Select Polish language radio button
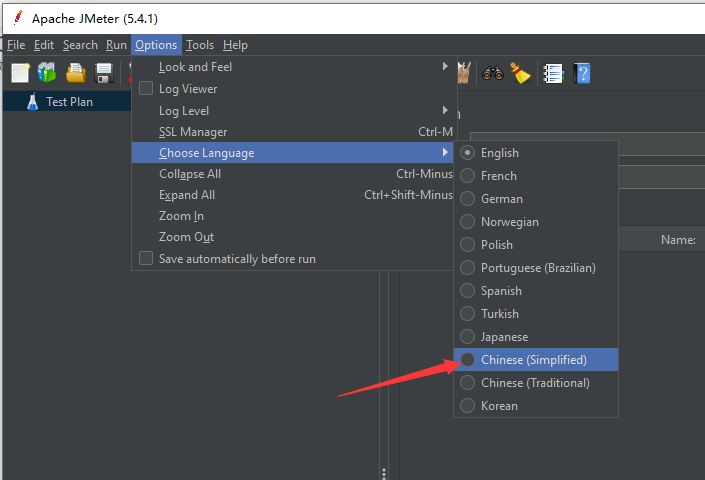The height and width of the screenshot is (480, 705). click(x=467, y=244)
